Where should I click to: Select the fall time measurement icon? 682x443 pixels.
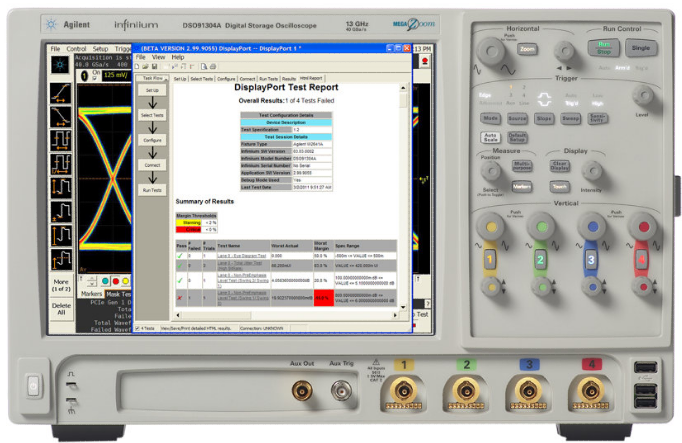[x=61, y=117]
